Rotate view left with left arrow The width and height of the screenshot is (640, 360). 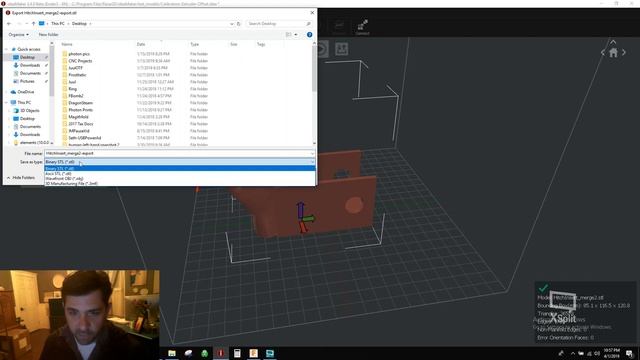pyautogui.click(x=603, y=52)
